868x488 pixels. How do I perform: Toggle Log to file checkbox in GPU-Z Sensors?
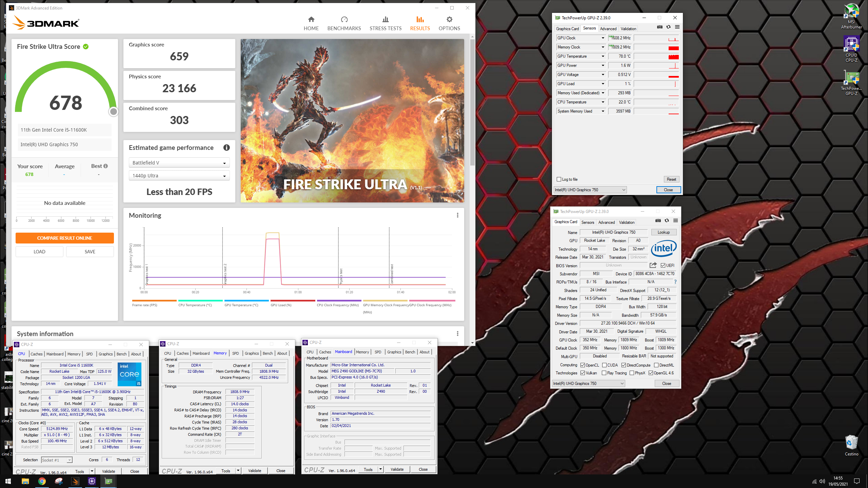(x=559, y=179)
